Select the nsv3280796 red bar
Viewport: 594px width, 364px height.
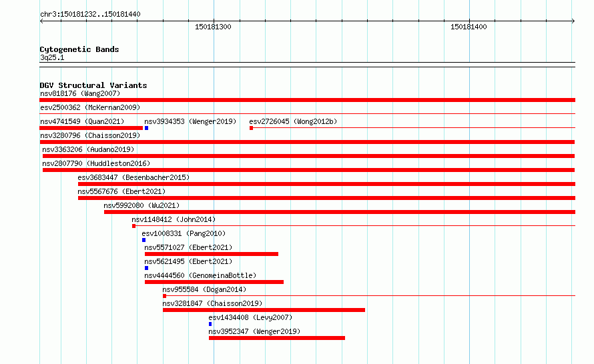tap(307, 142)
